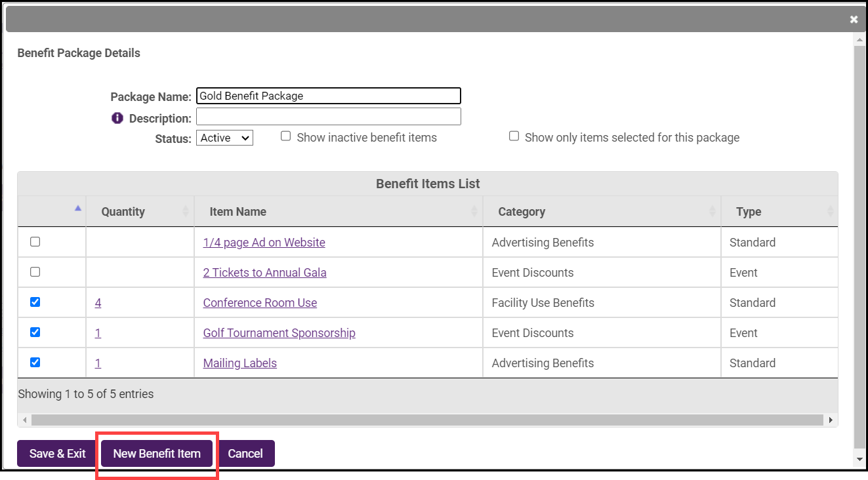The image size is (868, 480).
Task: Click the horizontal scrollbar left arrow
Action: 25,420
